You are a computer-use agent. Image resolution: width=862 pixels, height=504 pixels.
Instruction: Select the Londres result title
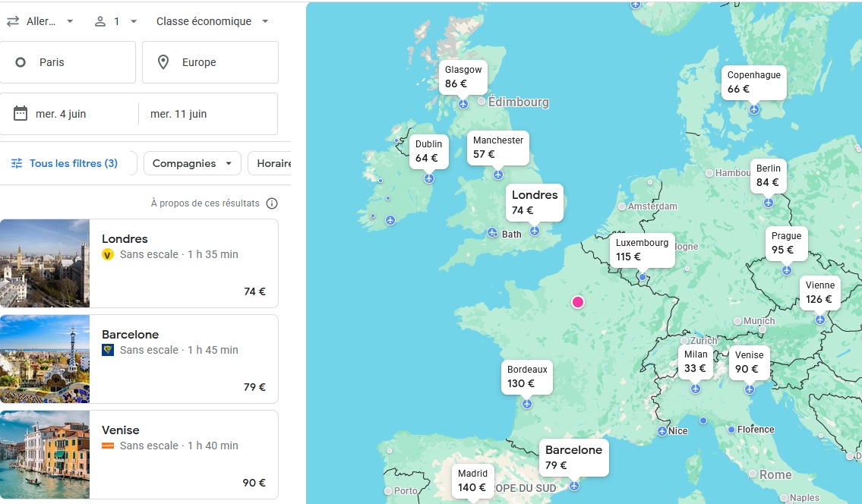[x=125, y=238]
